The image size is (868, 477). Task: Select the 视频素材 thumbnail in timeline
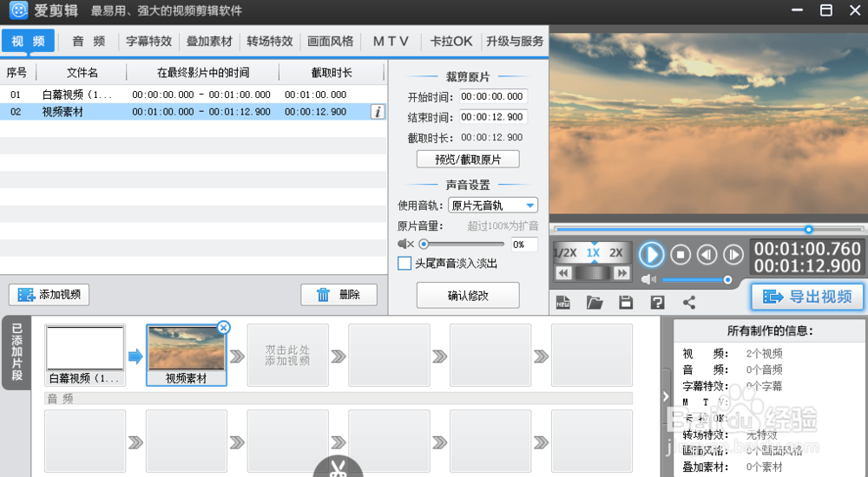coord(187,355)
